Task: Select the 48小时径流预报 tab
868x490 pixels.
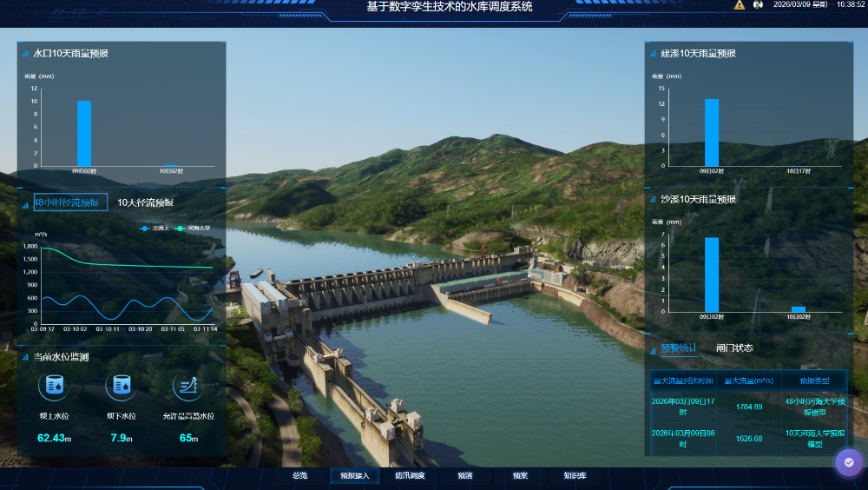Action: click(x=70, y=202)
